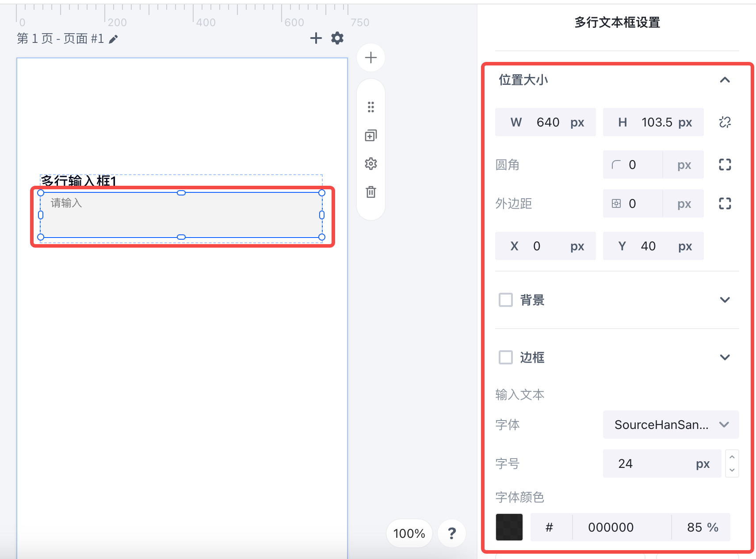
Task: Click the pencil icon to rename page #1
Action: pos(114,39)
